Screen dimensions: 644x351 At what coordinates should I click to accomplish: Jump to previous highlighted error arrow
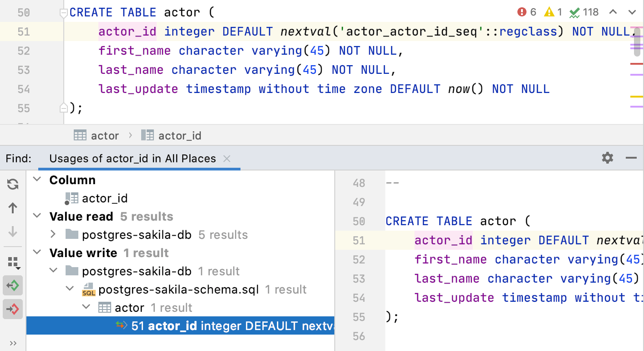613,12
